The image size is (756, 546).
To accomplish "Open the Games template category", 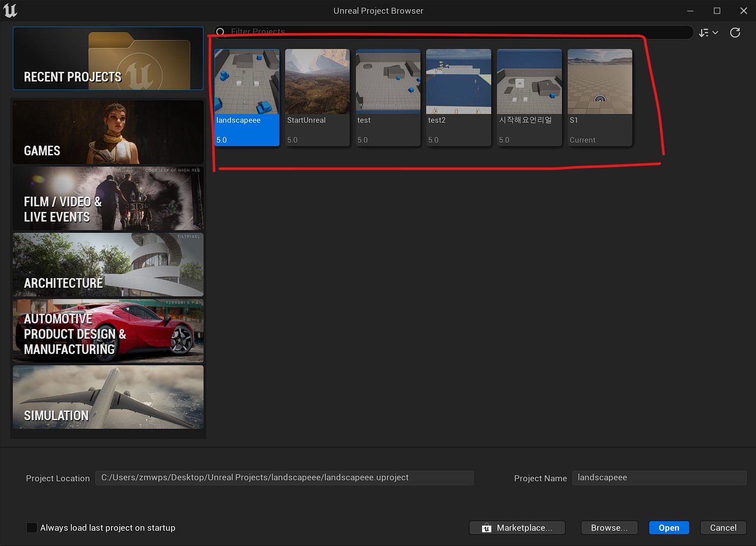I will tap(108, 132).
